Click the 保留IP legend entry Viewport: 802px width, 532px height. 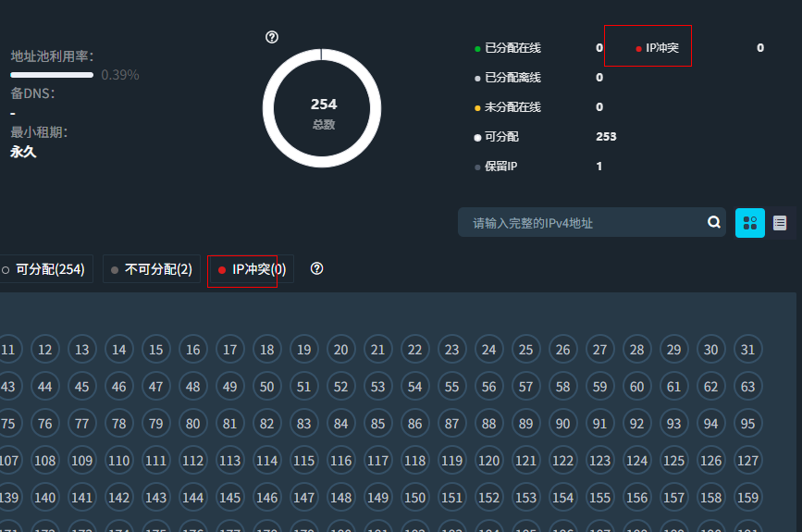click(x=496, y=167)
